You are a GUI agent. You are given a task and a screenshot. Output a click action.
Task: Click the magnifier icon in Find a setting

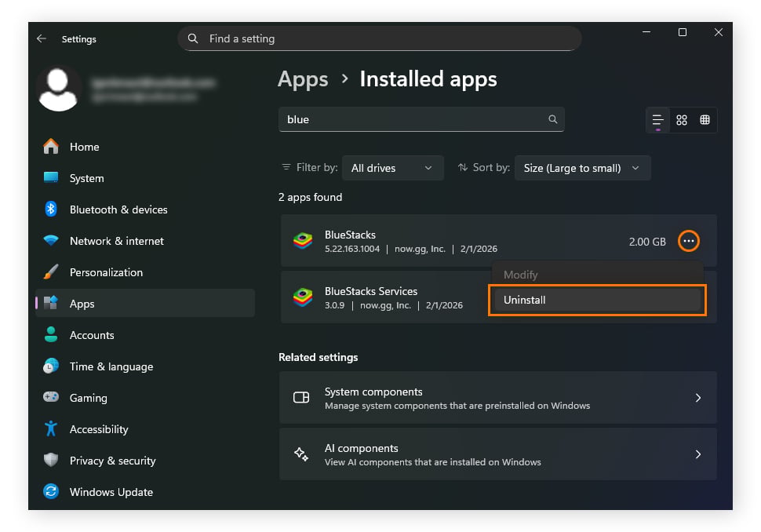193,38
